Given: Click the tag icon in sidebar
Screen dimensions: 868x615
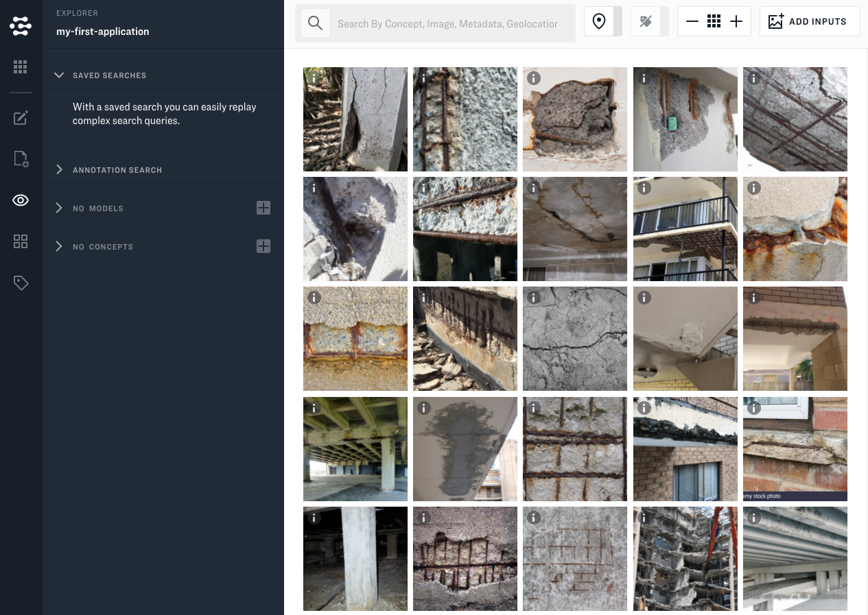Looking at the screenshot, I should tap(21, 282).
